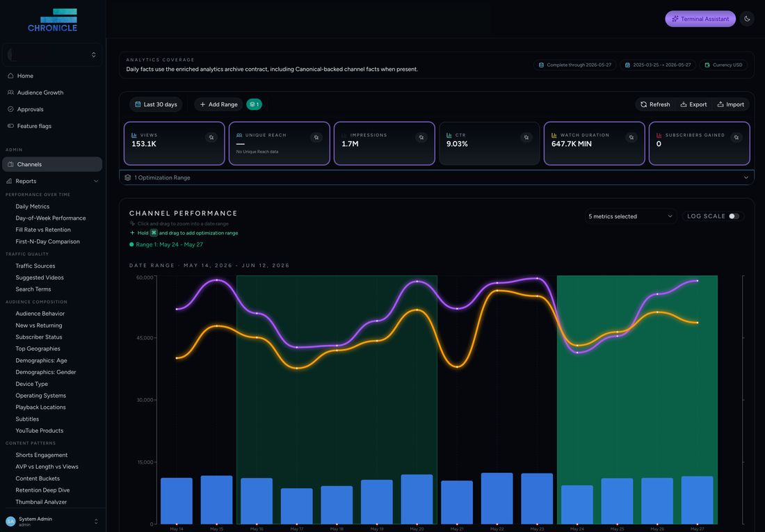Go to Home
Viewport: 765px width, 532px height.
25,76
